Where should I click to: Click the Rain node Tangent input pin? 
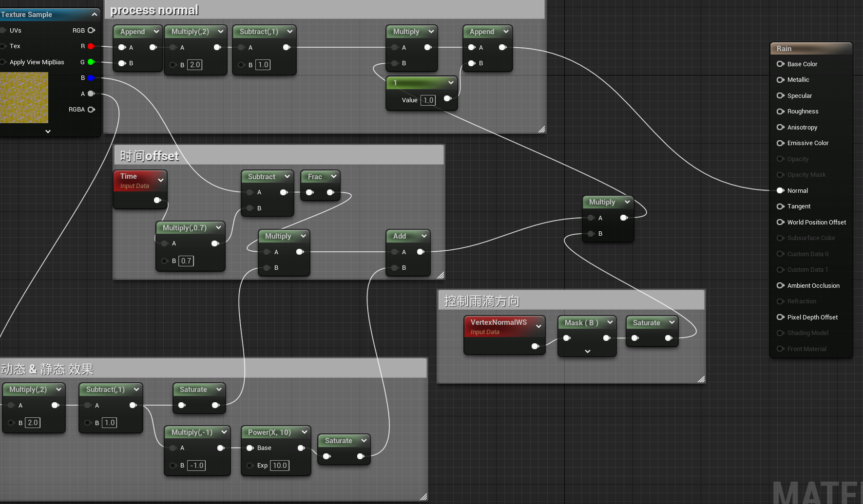[780, 206]
